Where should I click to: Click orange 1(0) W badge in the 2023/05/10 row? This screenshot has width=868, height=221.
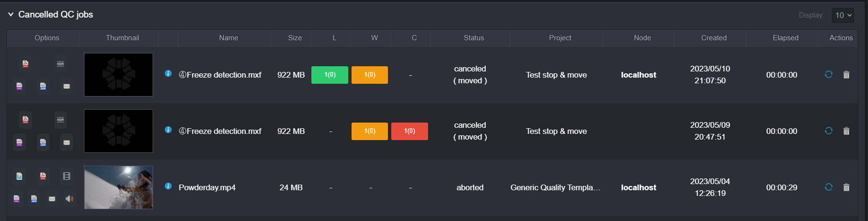point(370,75)
